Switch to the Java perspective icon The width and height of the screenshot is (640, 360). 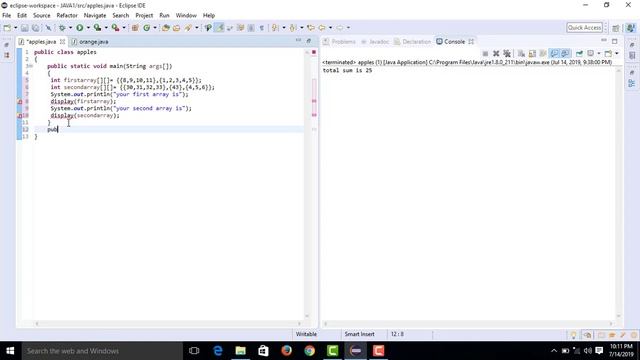(631, 28)
